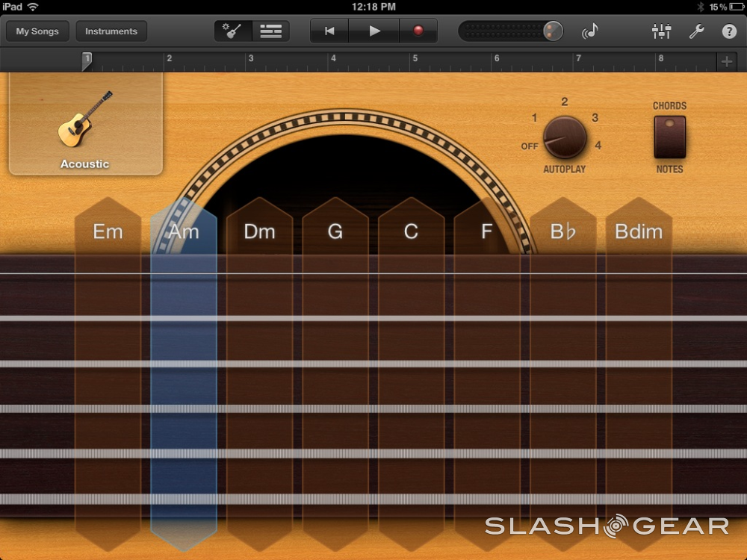Image resolution: width=747 pixels, height=560 pixels.
Task: Start recording with the red Record button
Action: (x=418, y=31)
